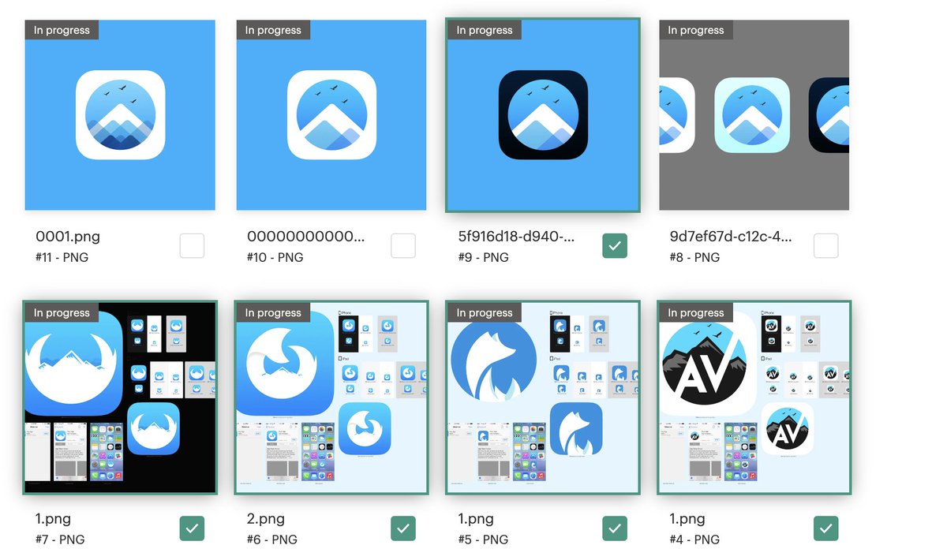Click the file name starting 5f916d18-d940
This screenshot has height=560, width=947.
click(517, 237)
